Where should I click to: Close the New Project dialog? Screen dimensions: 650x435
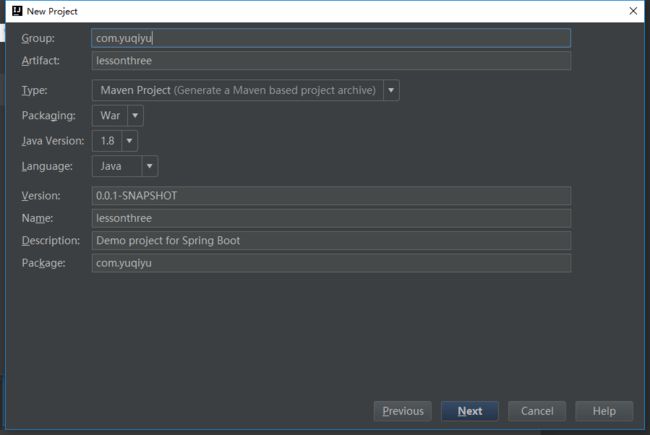pyautogui.click(x=633, y=11)
